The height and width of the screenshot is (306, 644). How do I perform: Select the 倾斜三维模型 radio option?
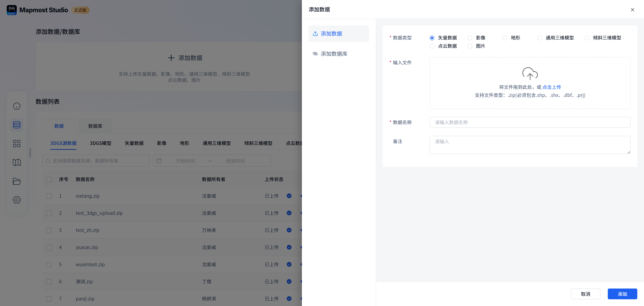pyautogui.click(x=587, y=38)
